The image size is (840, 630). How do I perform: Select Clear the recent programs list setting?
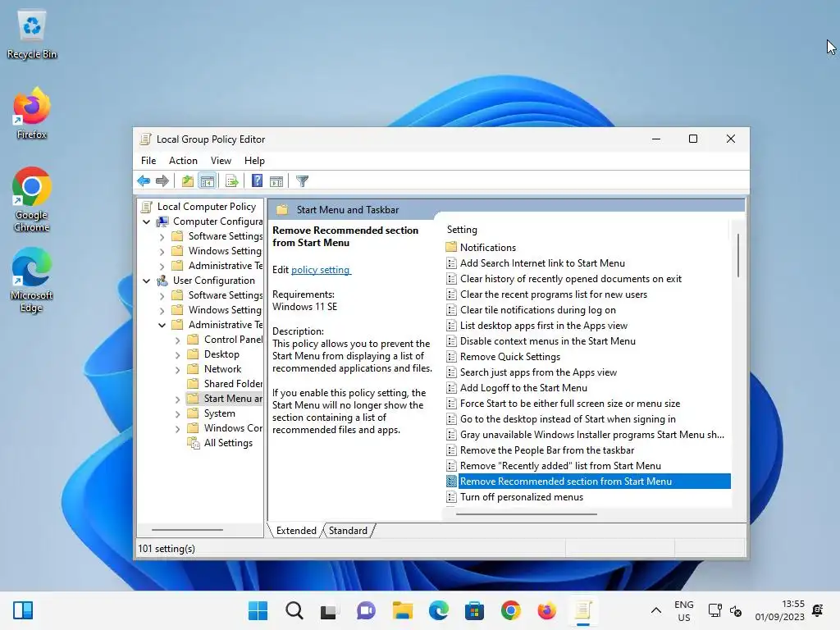[554, 294]
